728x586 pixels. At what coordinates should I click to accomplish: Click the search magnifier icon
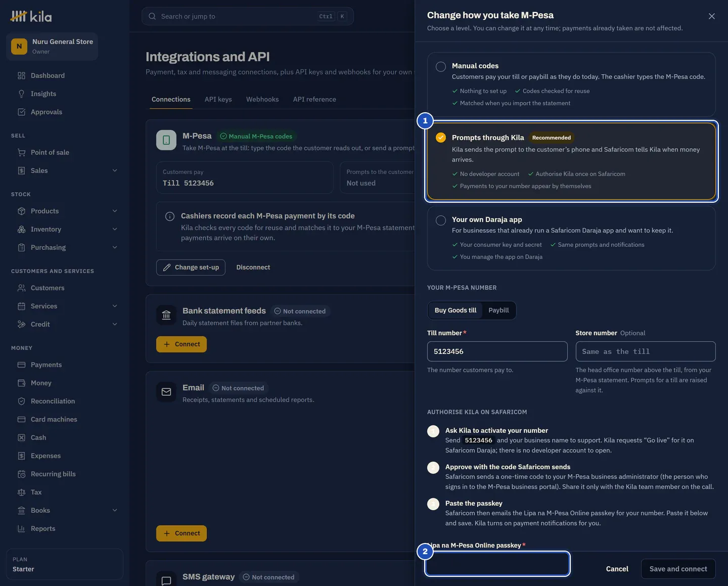152,16
